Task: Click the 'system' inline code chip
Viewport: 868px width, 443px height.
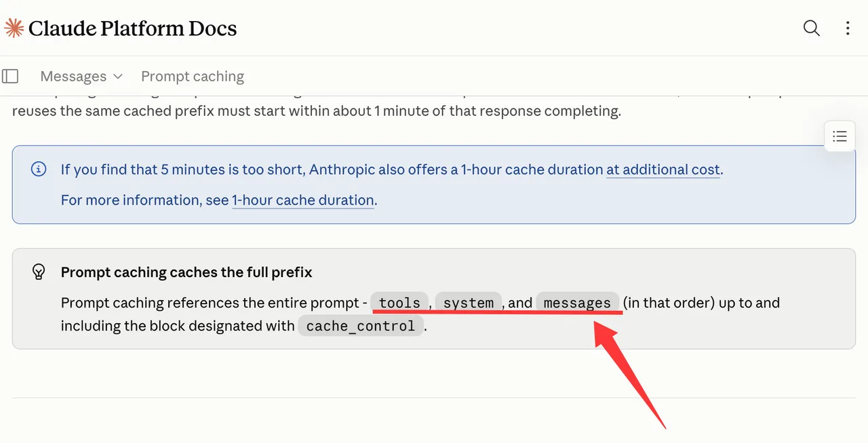Action: (469, 303)
